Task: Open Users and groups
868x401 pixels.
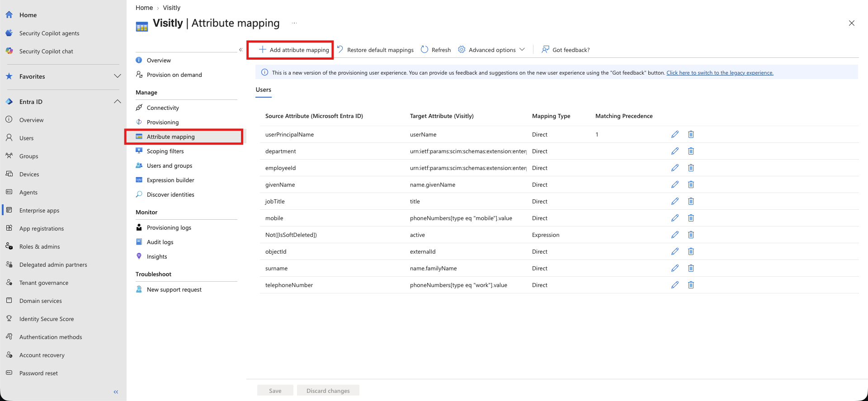Action: click(170, 165)
